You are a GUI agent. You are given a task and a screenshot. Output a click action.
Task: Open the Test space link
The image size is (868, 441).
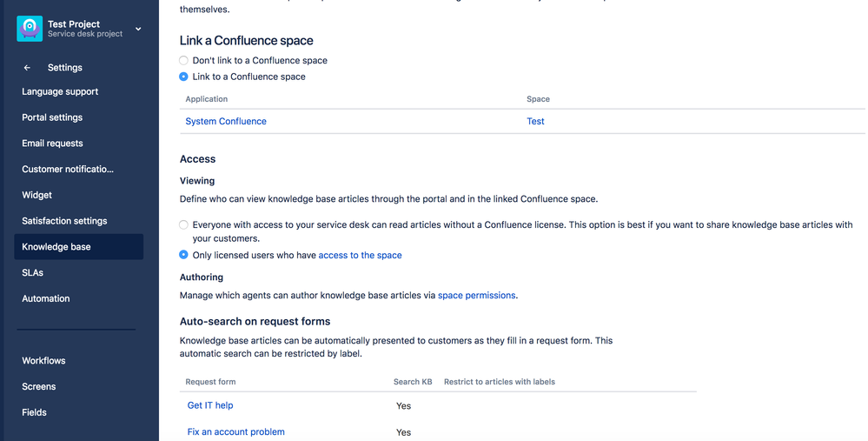pyautogui.click(x=535, y=121)
